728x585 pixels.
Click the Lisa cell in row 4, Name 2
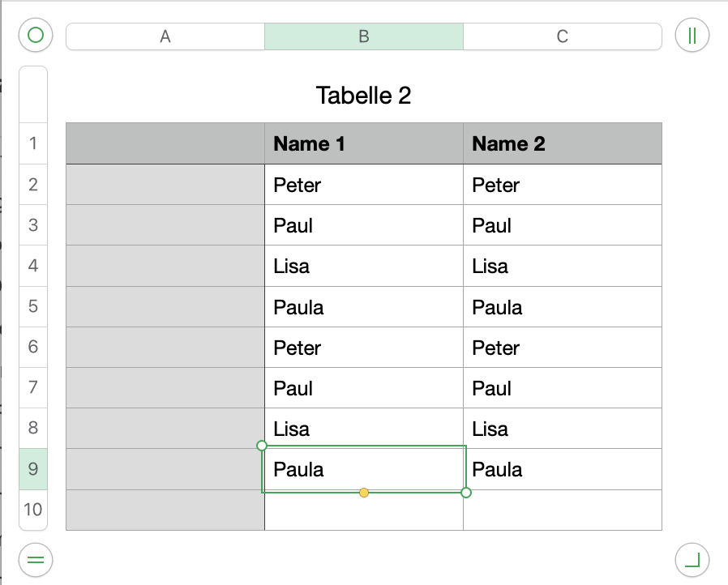[562, 266]
